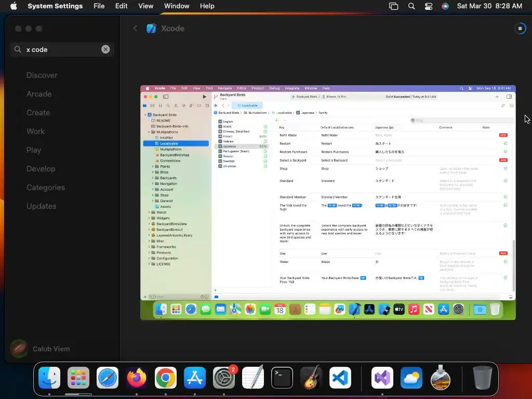The height and width of the screenshot is (399, 532).
Task: Open Spotlight search from the menu bar
Action: [x=411, y=6]
